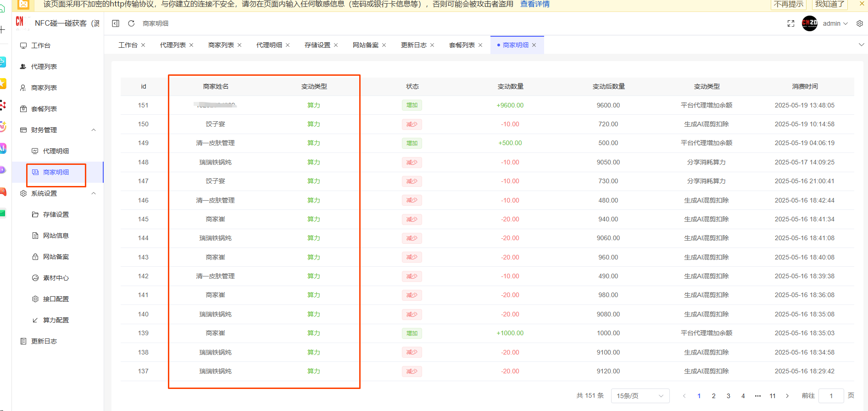Click the 查看详情 link in warning banner
Image resolution: width=868 pixels, height=411 pixels.
click(x=535, y=4)
